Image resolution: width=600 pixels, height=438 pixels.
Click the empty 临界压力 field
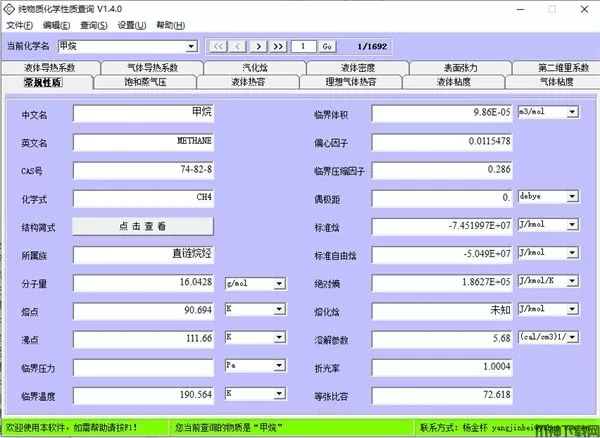(143, 368)
